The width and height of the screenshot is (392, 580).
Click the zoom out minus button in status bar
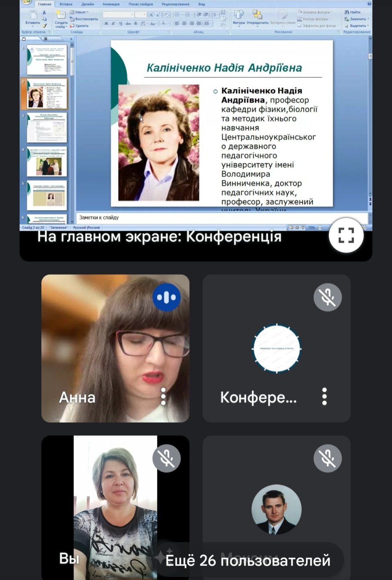tap(320, 228)
